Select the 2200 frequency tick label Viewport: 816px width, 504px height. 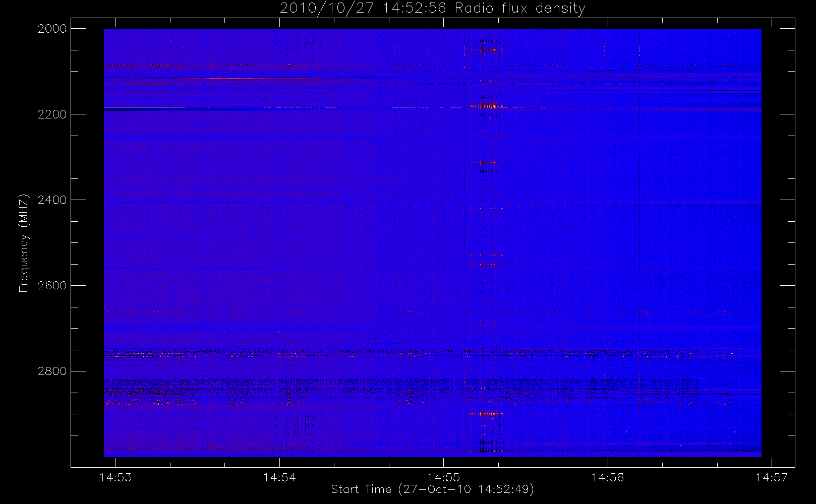point(52,114)
